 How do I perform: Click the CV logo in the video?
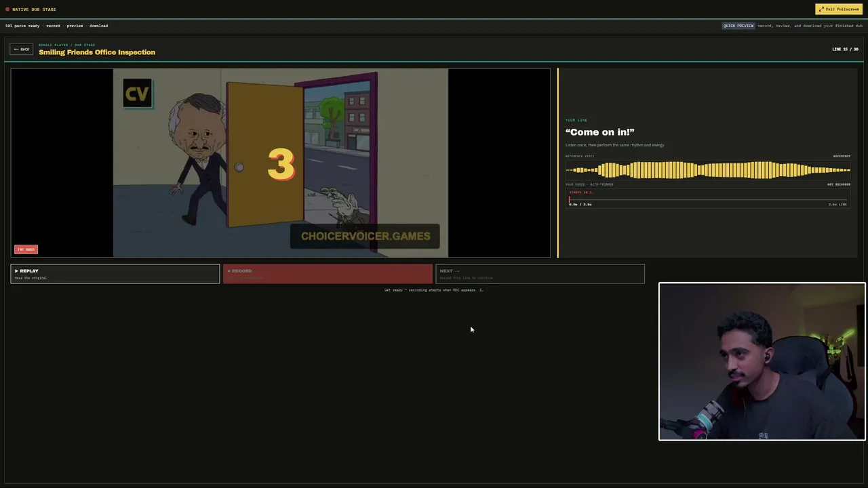tap(136, 94)
